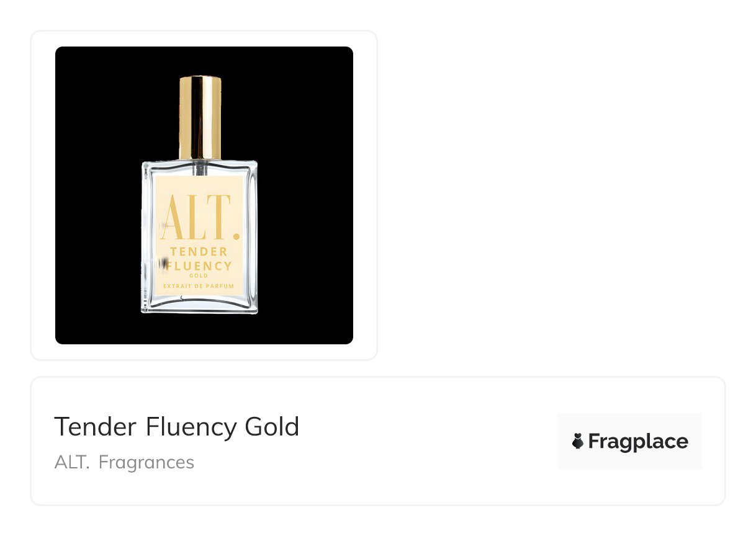Click the word Fragrances in the subtitle
Screen dimensions: 756x536
click(146, 463)
